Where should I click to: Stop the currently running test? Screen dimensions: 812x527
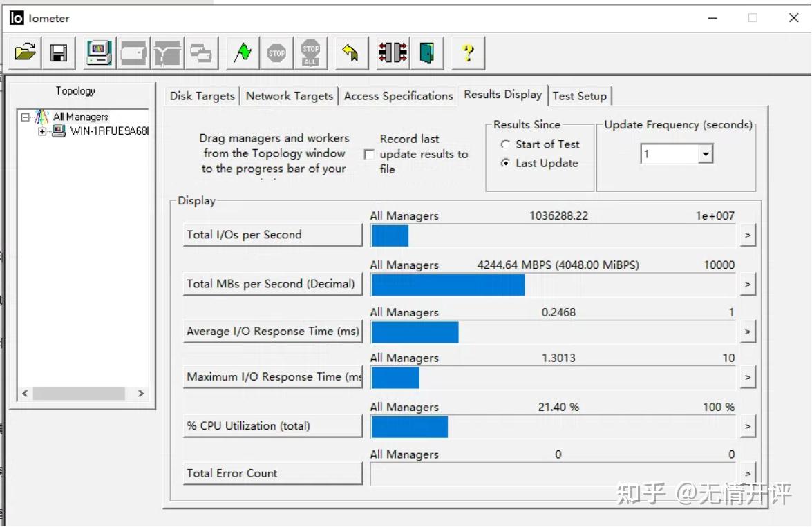pyautogui.click(x=277, y=52)
